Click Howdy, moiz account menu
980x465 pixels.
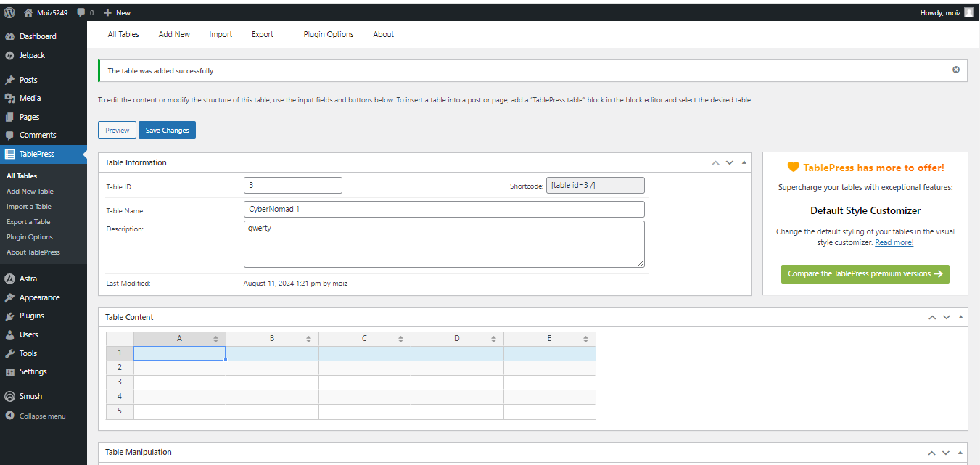947,12
